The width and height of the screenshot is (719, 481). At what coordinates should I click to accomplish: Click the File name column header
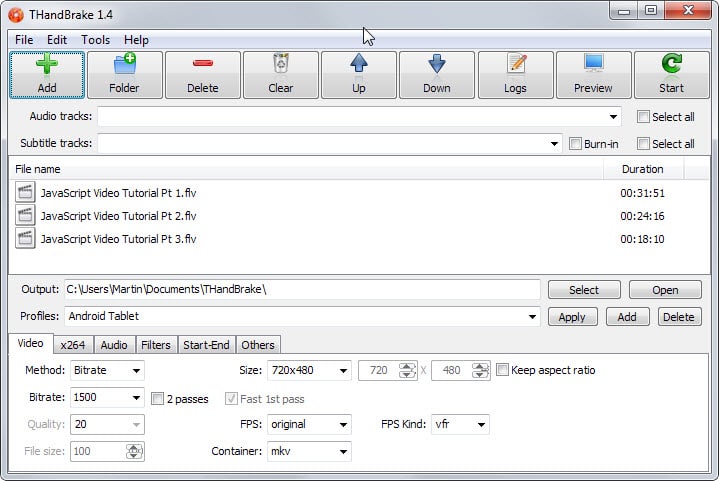coord(306,169)
